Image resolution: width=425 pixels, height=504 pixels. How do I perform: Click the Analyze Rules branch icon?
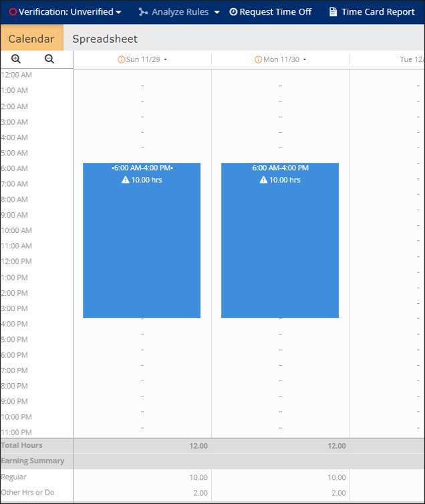[143, 12]
